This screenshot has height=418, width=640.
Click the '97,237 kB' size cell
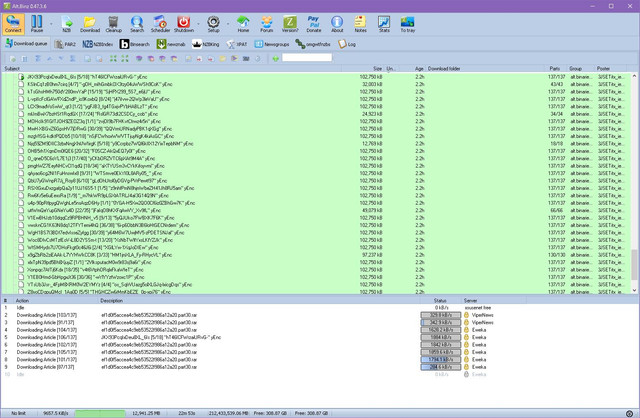372,255
